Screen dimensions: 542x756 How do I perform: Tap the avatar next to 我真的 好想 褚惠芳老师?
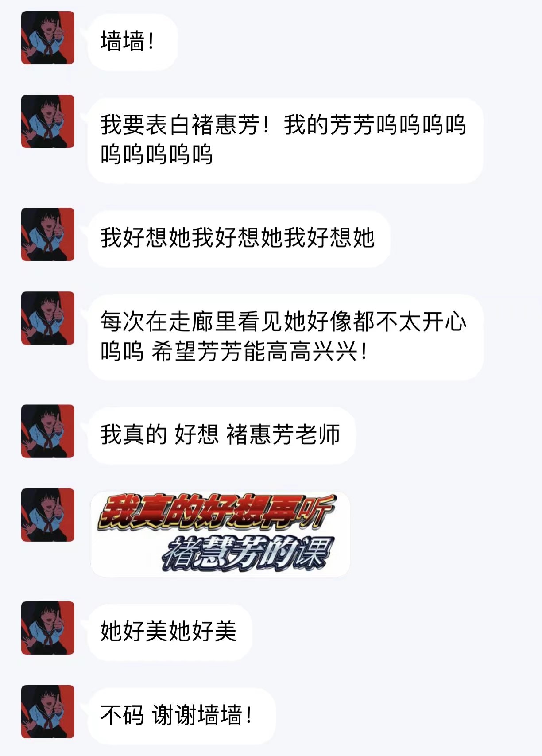coord(48,431)
